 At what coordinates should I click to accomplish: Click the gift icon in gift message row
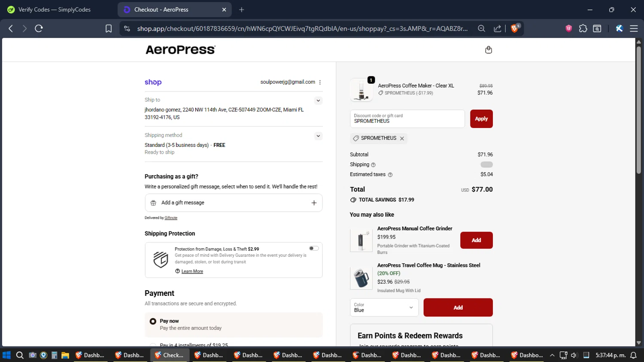pos(153,203)
